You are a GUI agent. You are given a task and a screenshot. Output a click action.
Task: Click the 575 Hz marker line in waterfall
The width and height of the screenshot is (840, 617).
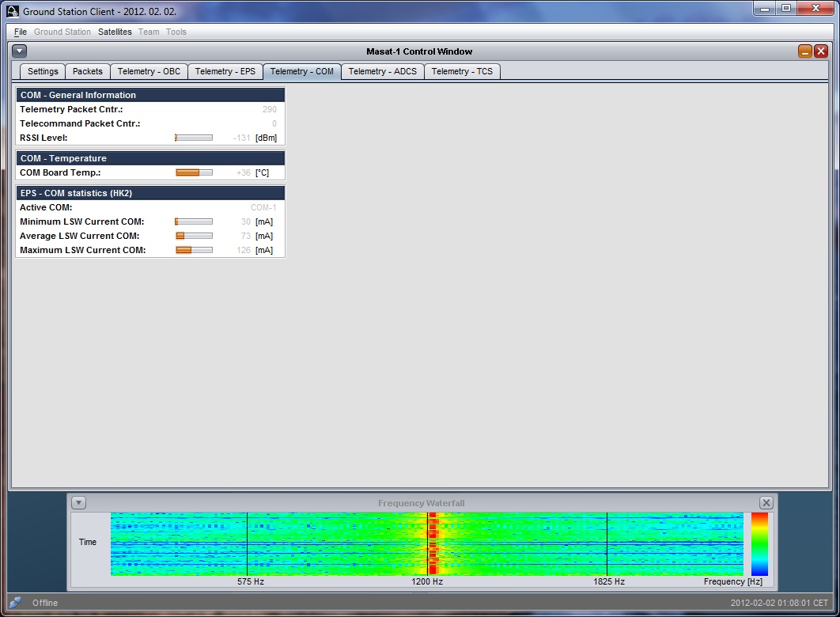247,544
